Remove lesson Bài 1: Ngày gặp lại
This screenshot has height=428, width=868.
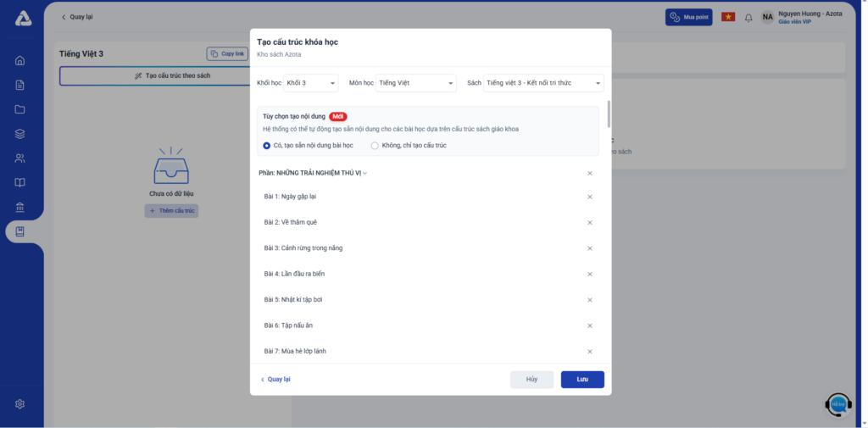pos(590,197)
